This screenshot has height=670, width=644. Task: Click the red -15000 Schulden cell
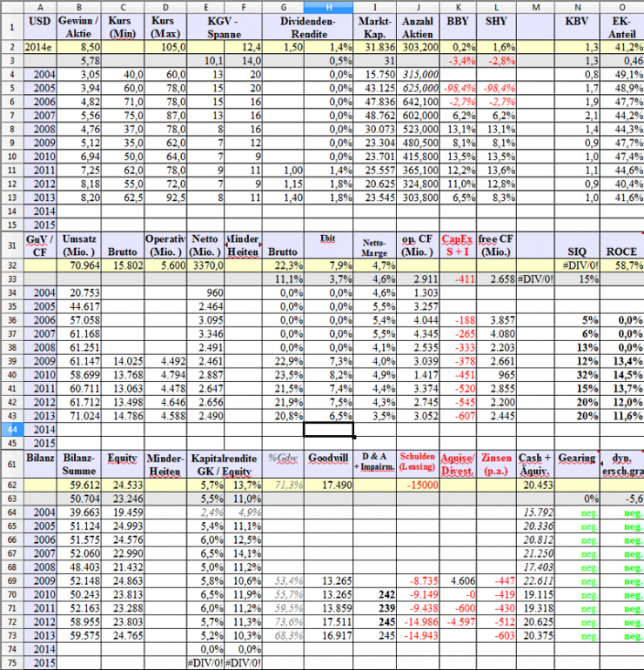[418, 485]
